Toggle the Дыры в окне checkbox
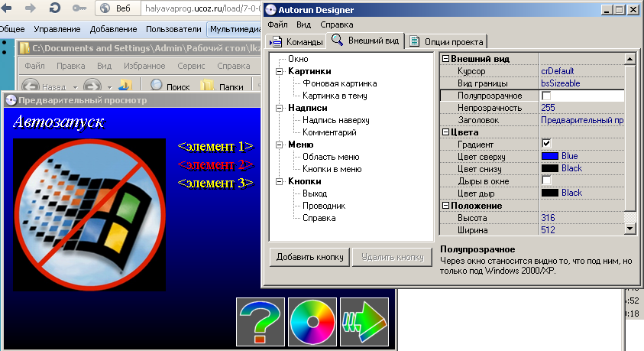The height and width of the screenshot is (351, 644). pos(546,180)
